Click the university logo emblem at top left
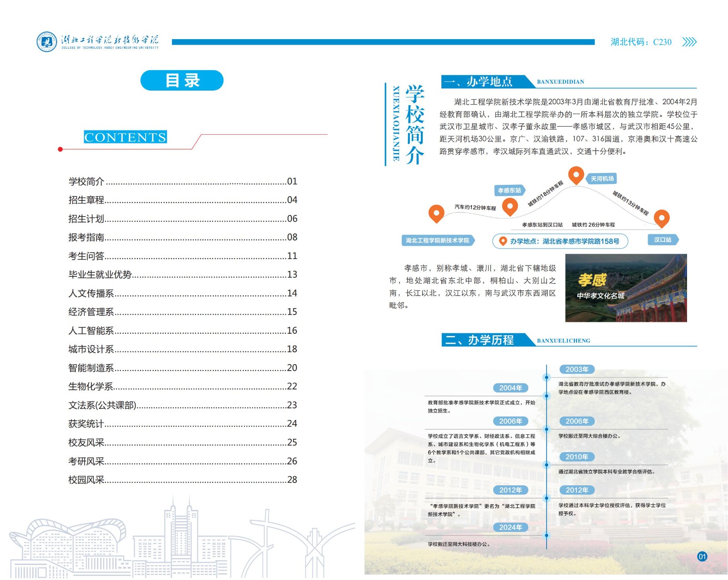Screen dimensions: 728x580 pos(46,42)
